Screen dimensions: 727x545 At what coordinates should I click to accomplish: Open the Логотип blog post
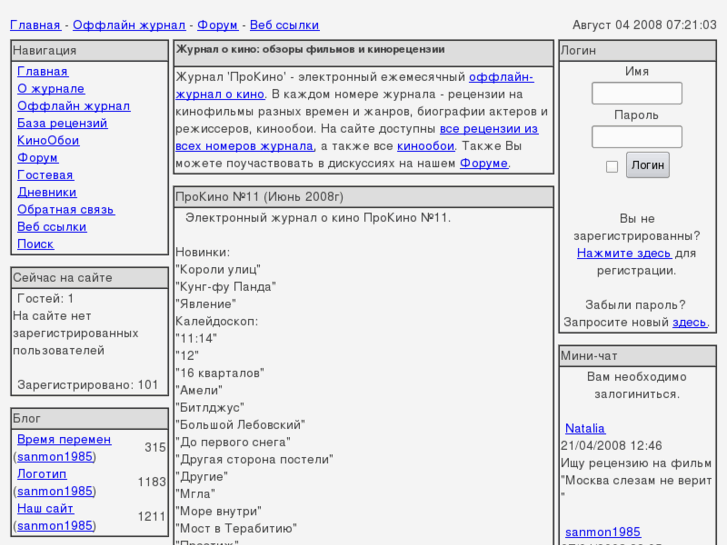click(42, 474)
